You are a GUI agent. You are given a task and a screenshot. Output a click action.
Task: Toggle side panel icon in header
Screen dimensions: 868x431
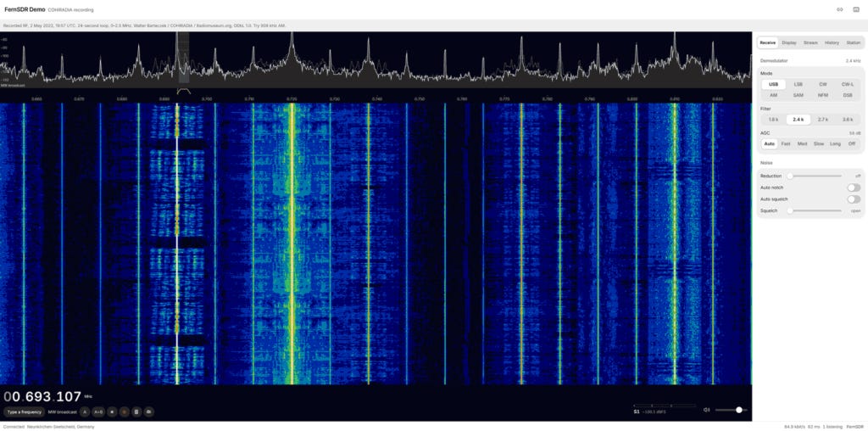[x=856, y=9]
